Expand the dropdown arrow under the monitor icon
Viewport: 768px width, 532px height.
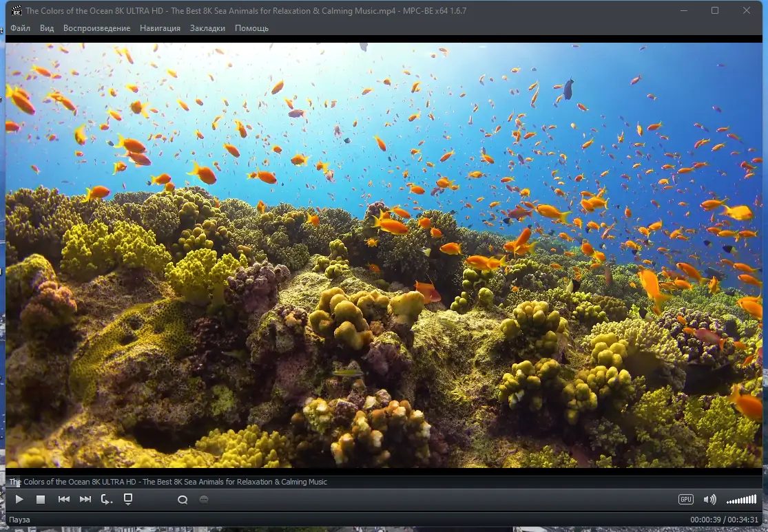[129, 504]
